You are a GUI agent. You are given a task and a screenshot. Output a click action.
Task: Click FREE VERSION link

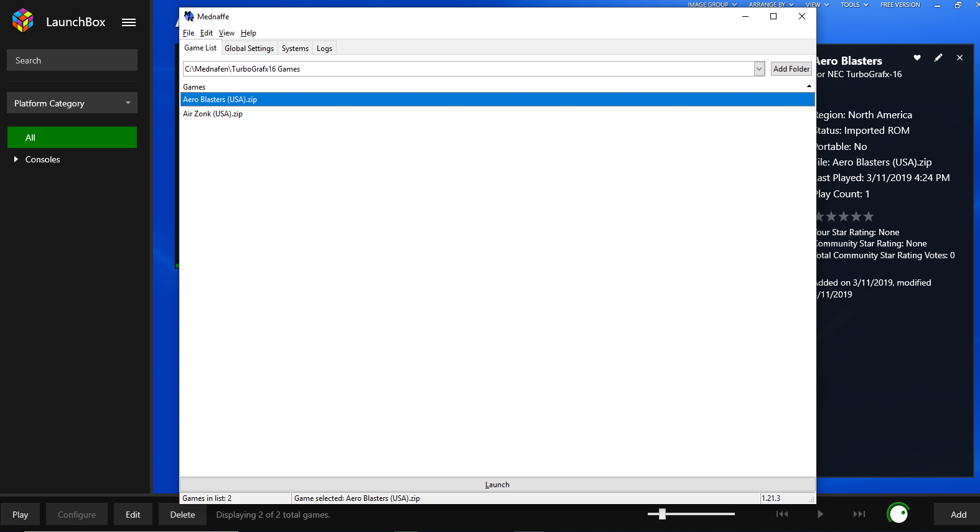click(x=900, y=4)
